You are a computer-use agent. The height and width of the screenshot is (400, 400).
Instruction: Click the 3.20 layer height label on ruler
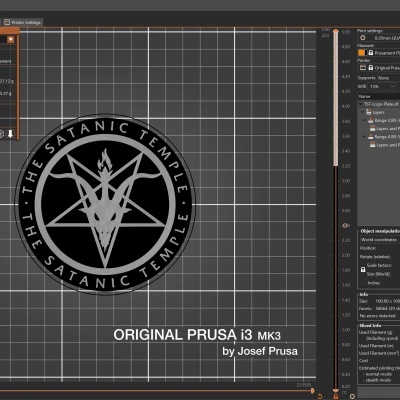[x=346, y=166]
